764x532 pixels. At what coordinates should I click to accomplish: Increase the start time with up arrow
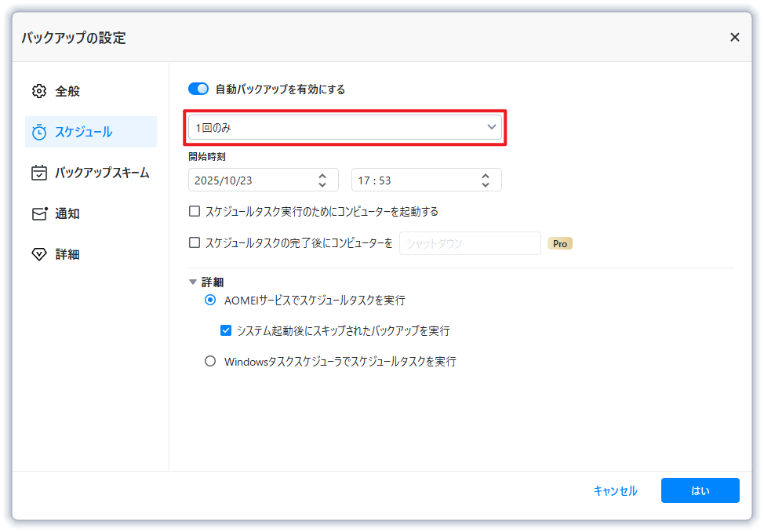click(x=486, y=176)
